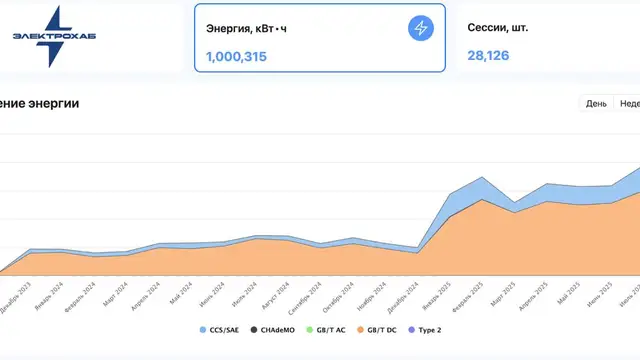Click the Январь 2024 axis label

[49, 296]
